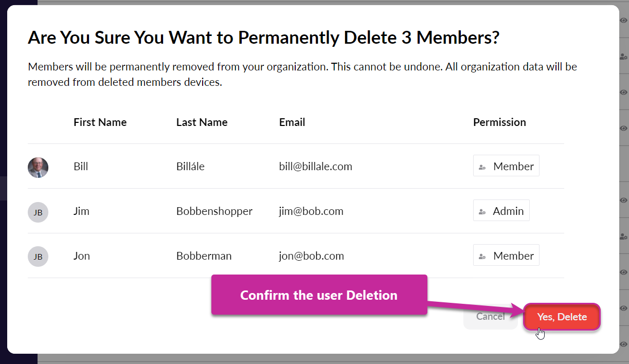The height and width of the screenshot is (364, 629).
Task: Toggle the topmost eye icon on the right edge
Action: [623, 21]
